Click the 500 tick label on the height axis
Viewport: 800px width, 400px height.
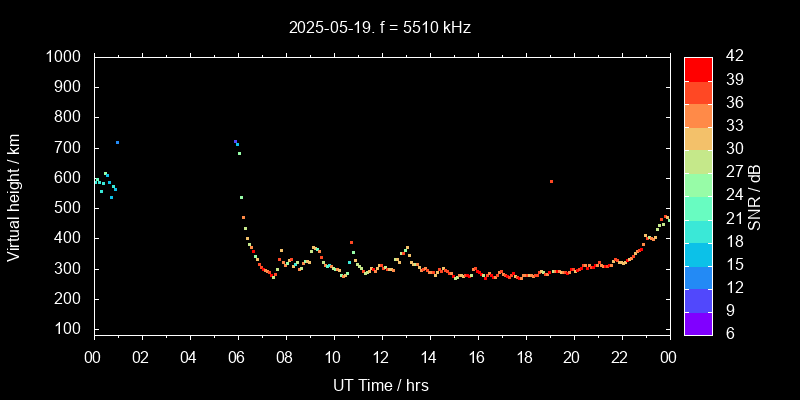[70, 209]
